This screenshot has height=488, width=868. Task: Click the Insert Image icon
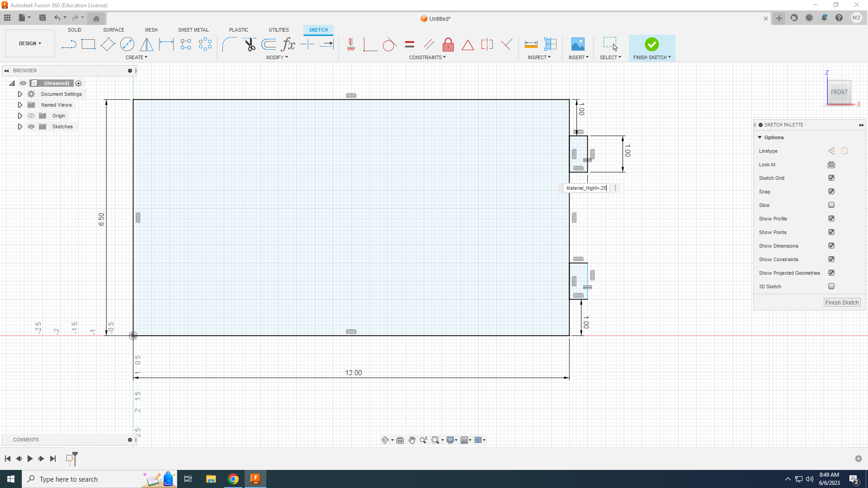coord(578,44)
